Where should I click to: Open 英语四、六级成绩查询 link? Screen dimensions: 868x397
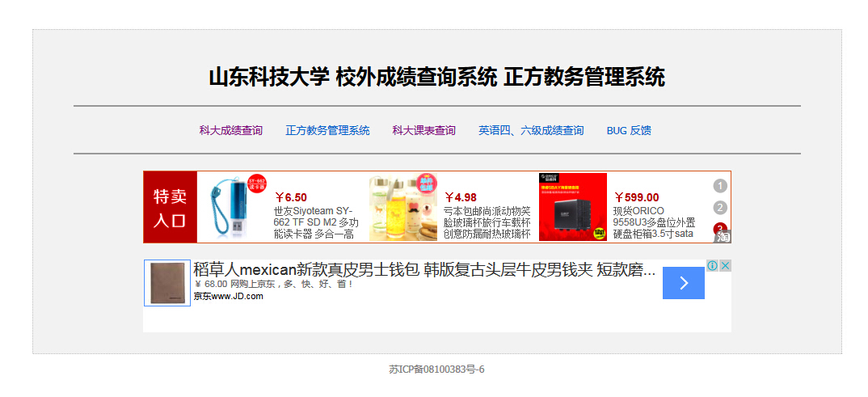tap(531, 131)
